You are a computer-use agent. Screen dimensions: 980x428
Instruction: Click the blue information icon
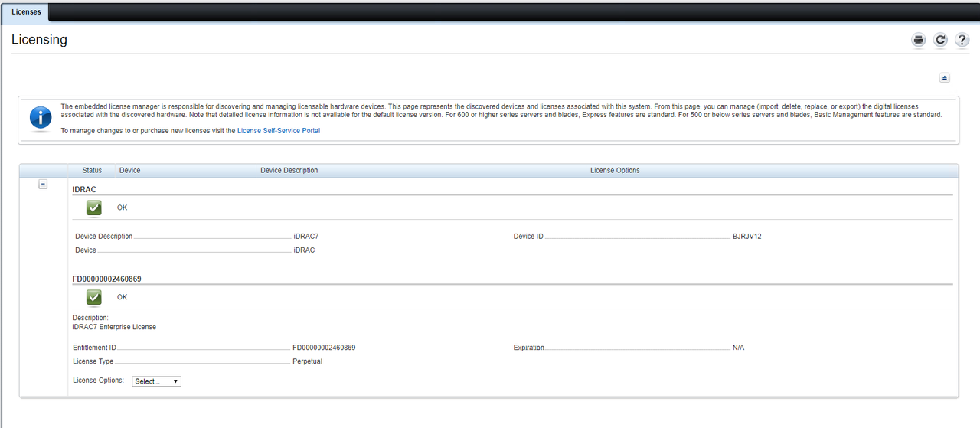(x=41, y=119)
